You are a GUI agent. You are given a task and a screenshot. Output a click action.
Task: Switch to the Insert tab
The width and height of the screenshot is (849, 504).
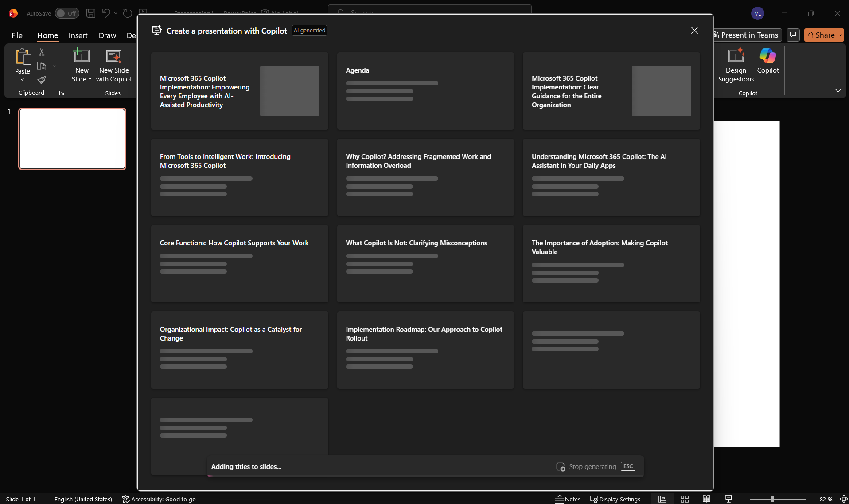tap(78, 35)
